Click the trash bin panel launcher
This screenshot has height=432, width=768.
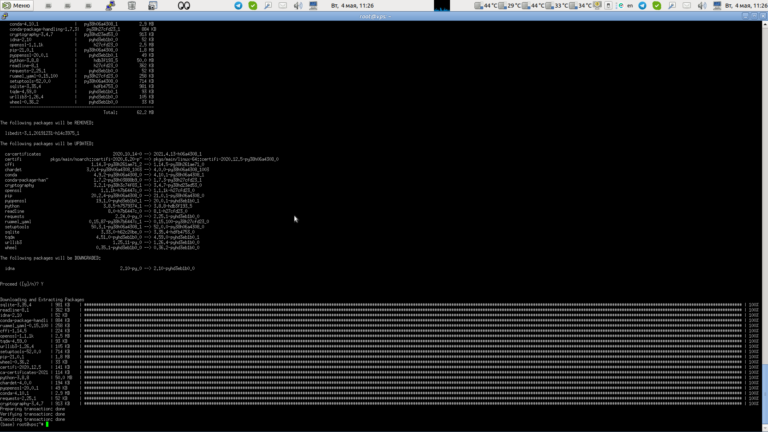pos(131,5)
